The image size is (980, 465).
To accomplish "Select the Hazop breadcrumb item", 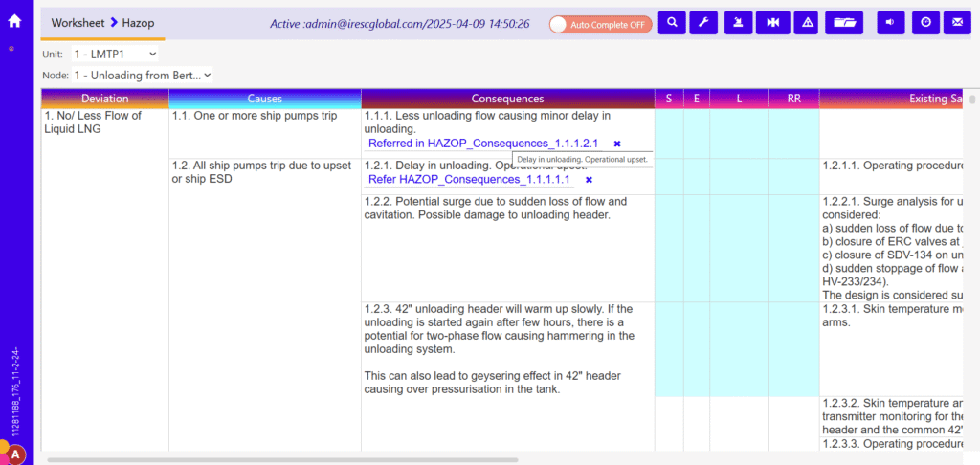I will (x=138, y=22).
